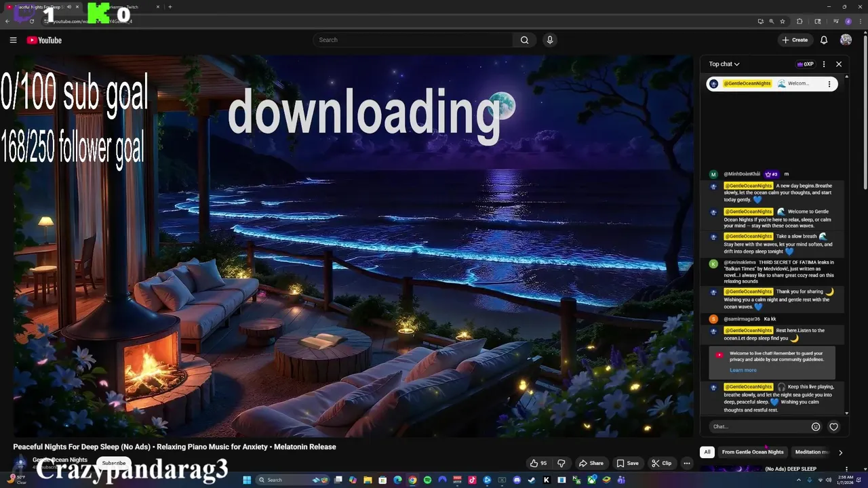868x488 pixels.
Task: Click MinhĐoànKhải's chat avatar
Action: pos(713,174)
